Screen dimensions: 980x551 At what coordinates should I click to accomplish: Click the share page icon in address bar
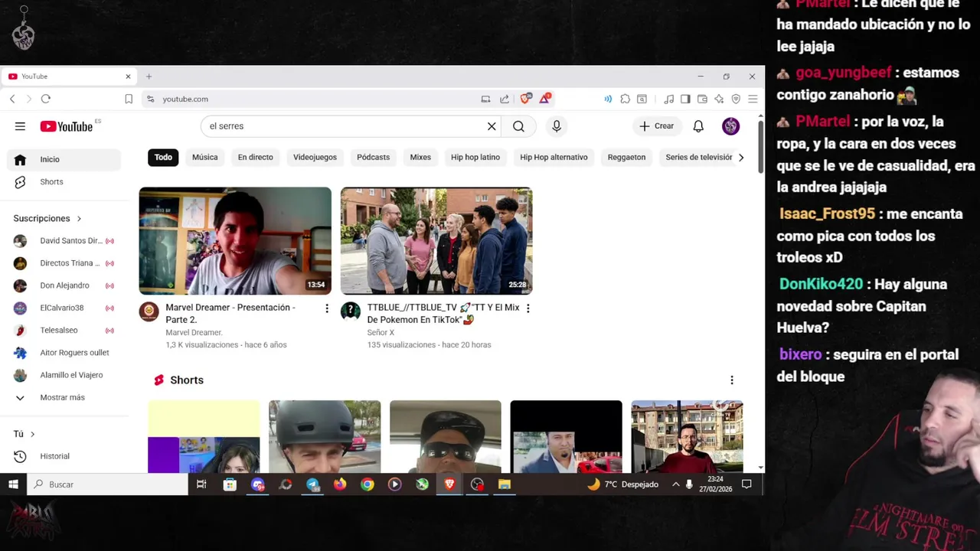click(505, 99)
